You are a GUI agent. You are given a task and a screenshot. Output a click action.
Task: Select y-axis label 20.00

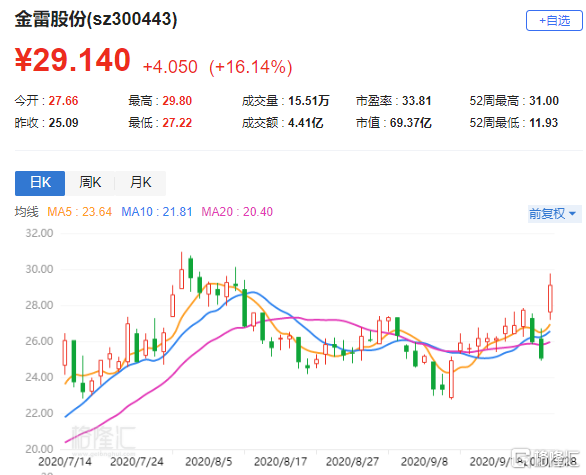tap(39, 449)
